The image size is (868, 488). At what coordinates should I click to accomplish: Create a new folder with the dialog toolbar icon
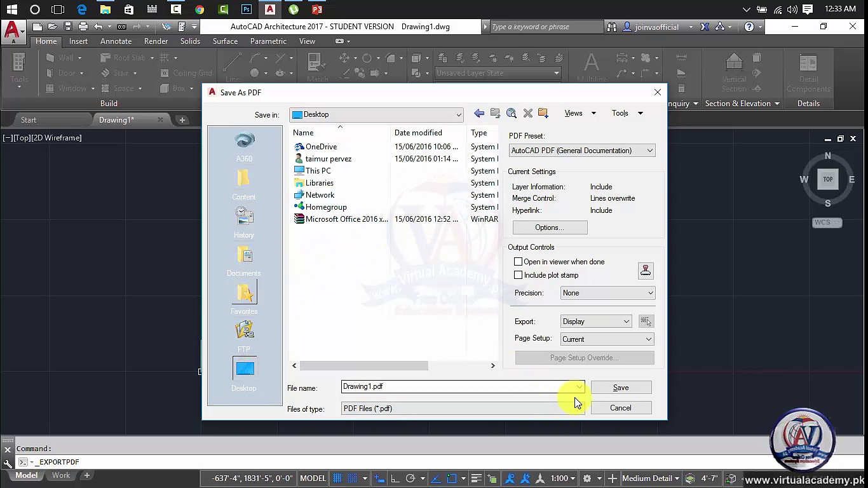coord(543,113)
